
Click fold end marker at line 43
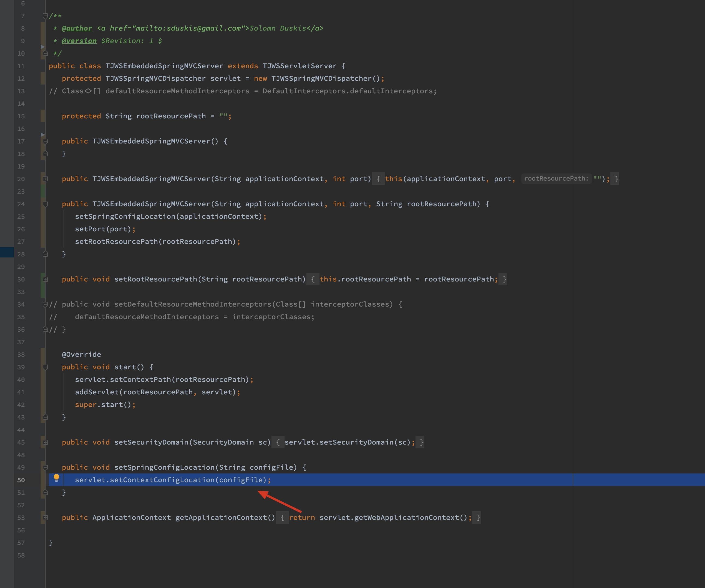click(x=45, y=417)
